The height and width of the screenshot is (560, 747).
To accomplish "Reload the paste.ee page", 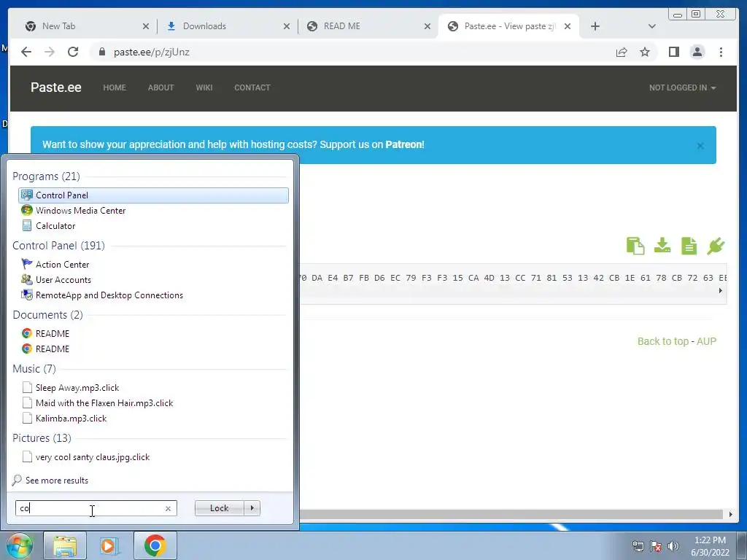I will (x=73, y=52).
